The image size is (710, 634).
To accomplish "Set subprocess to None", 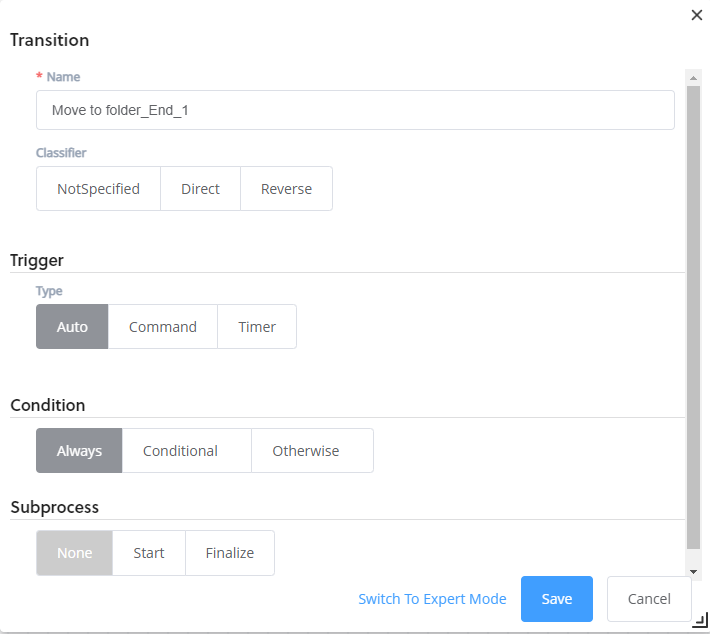I will pyautogui.click(x=74, y=553).
